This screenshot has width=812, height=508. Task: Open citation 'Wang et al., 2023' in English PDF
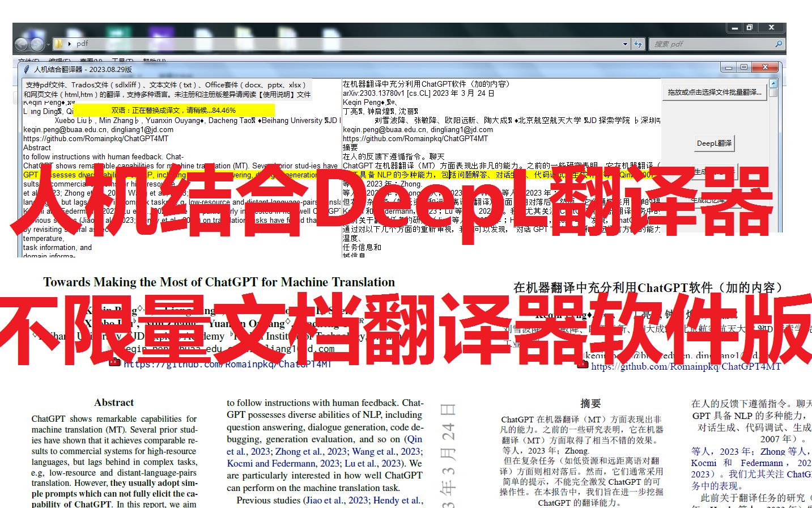386,451
